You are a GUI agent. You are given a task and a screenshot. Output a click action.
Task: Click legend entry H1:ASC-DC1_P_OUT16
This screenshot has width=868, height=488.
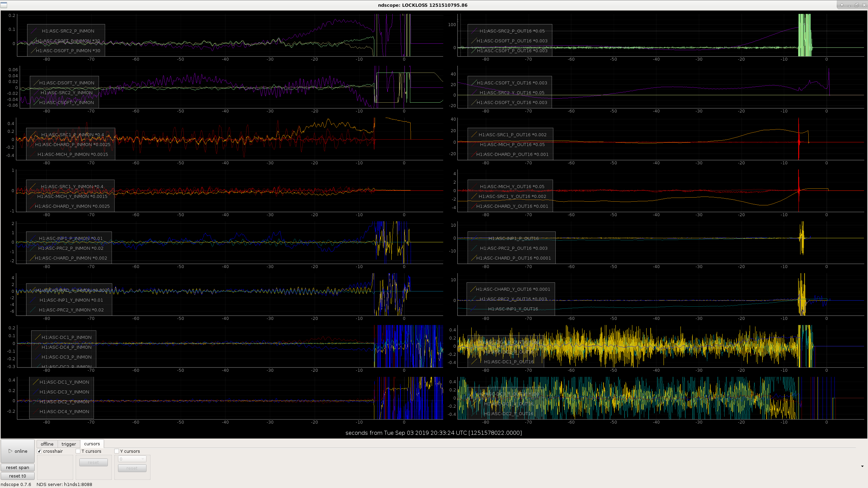click(x=509, y=362)
